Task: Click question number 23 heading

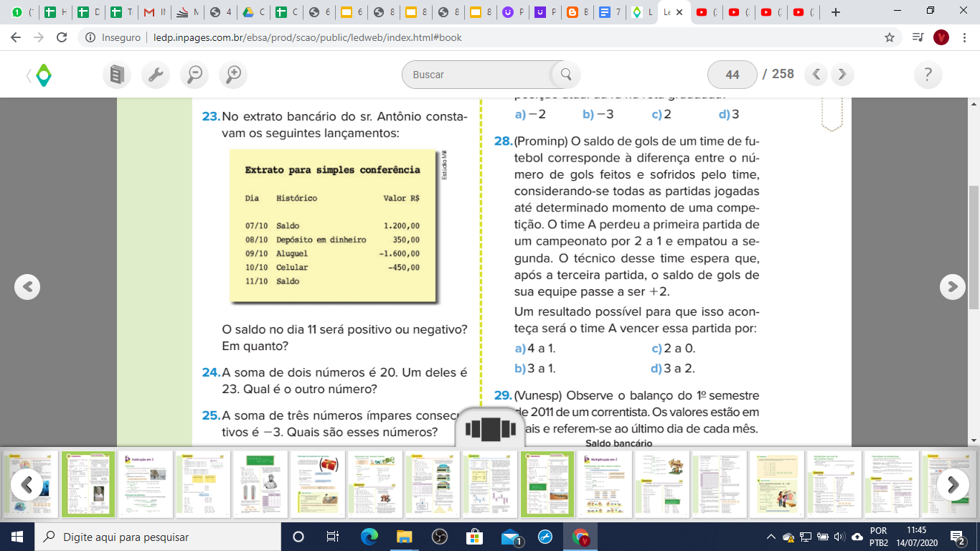Action: tap(211, 117)
